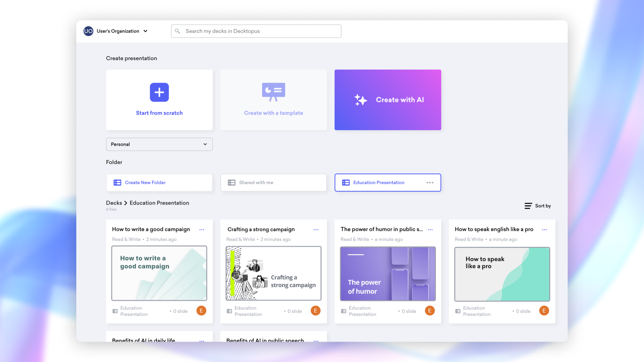This screenshot has width=644, height=362.
Task: Click the Sort by icon
Action: (x=528, y=206)
